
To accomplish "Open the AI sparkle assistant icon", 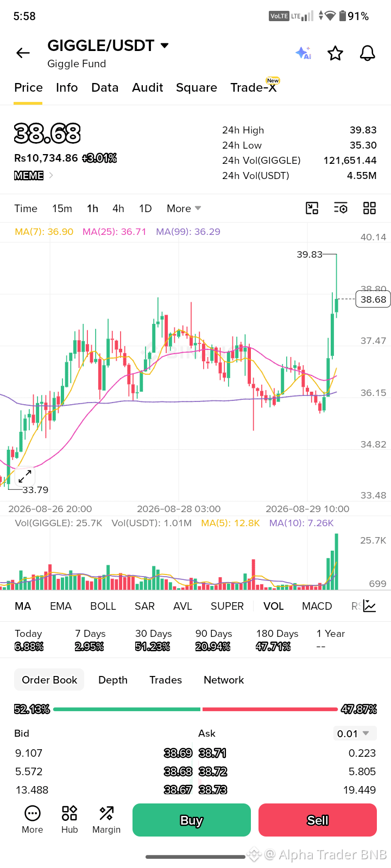I will 303,53.
